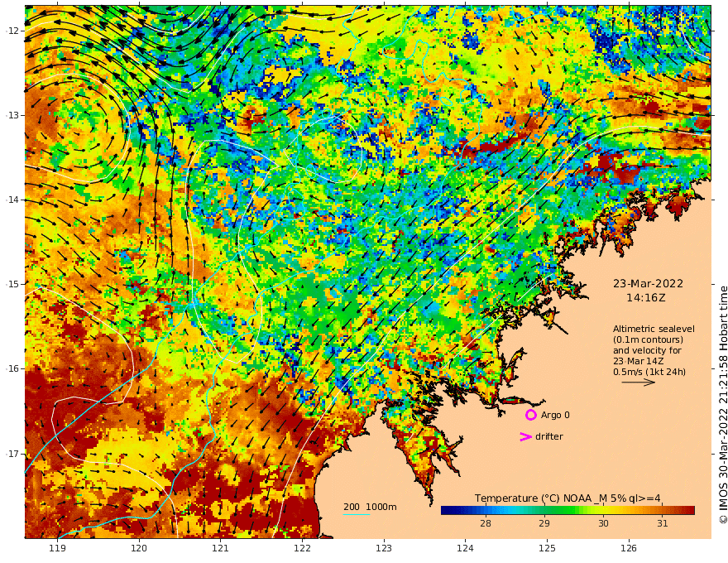This screenshot has width=728, height=563.
Task: Click the longitude axis label 119
Action: click(57, 548)
